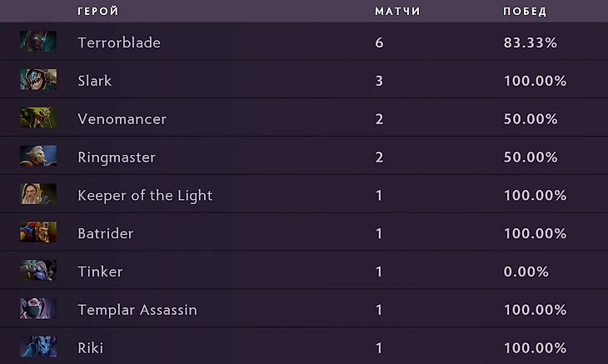608x364 pixels.
Task: Select the Venomancer hero portrait
Action: click(x=38, y=118)
